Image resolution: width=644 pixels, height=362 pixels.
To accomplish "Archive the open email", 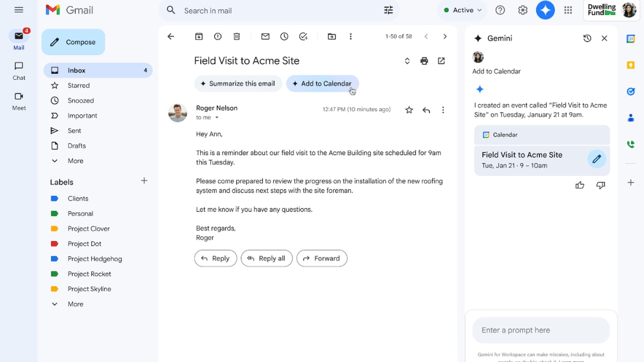I will pyautogui.click(x=199, y=36).
